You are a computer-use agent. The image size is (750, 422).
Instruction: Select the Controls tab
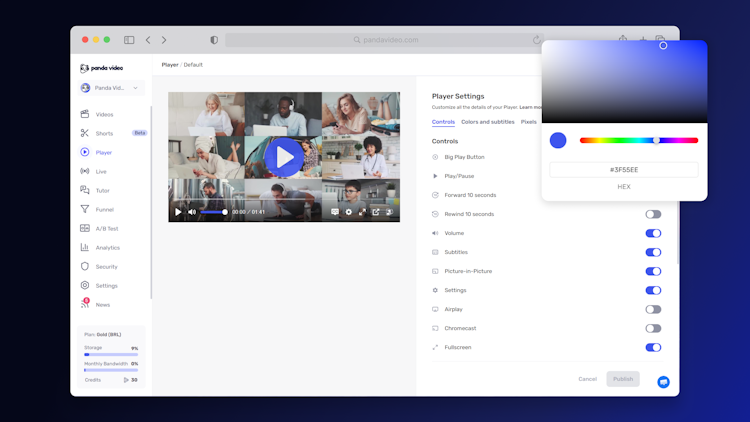click(443, 122)
